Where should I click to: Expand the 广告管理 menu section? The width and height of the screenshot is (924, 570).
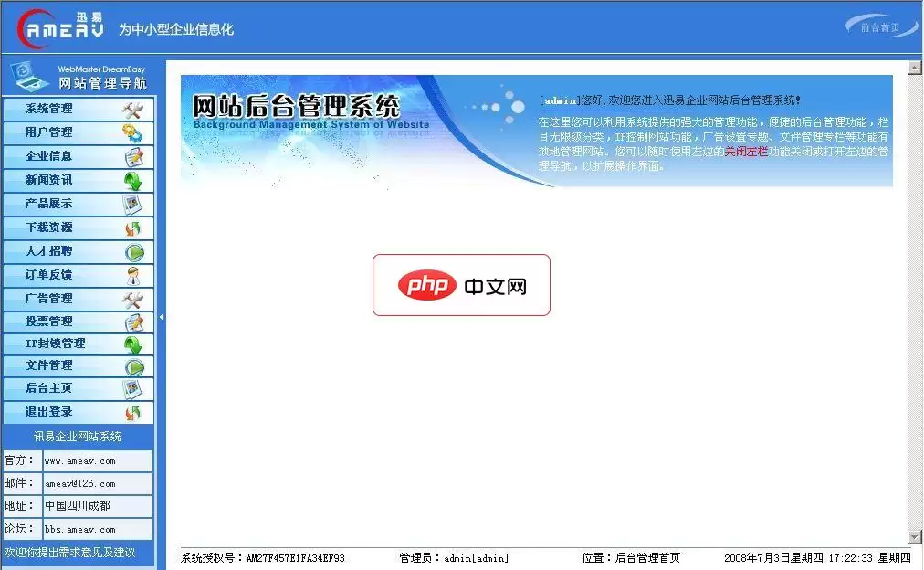coord(49,299)
